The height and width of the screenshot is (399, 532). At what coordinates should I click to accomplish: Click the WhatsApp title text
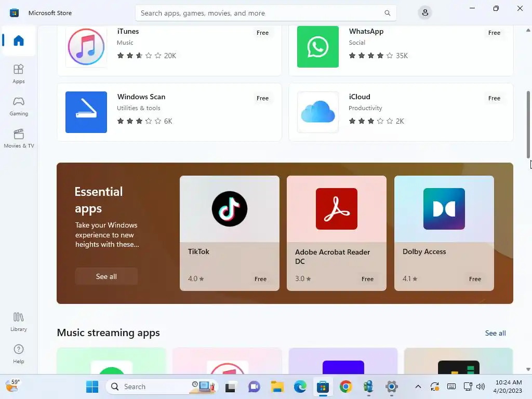click(366, 31)
